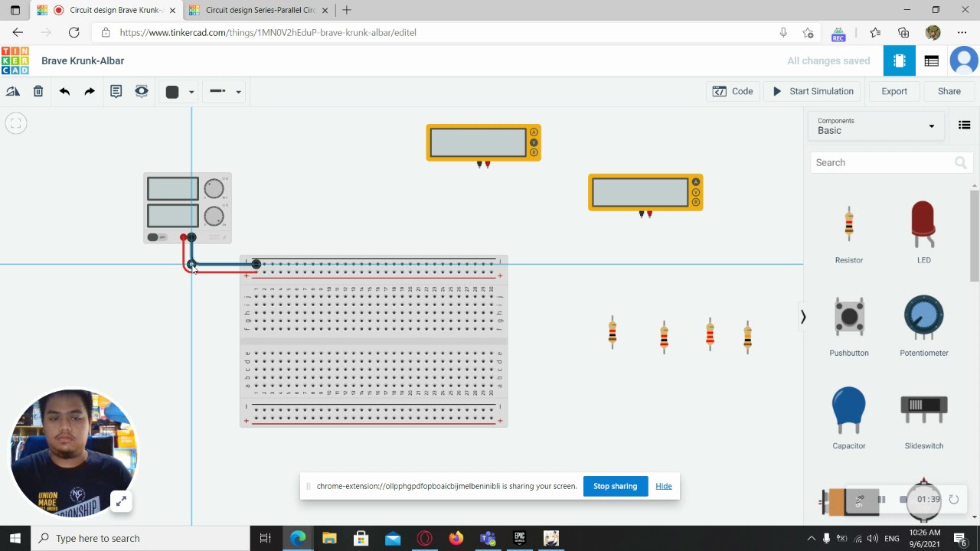The width and height of the screenshot is (980, 551).
Task: Undo the last action
Action: [x=64, y=91]
